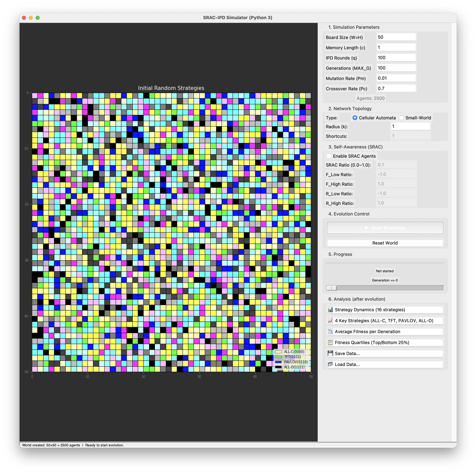Click the floppy disk Save Data icon
Viewport: 476px width, 473px height.
[330, 353]
